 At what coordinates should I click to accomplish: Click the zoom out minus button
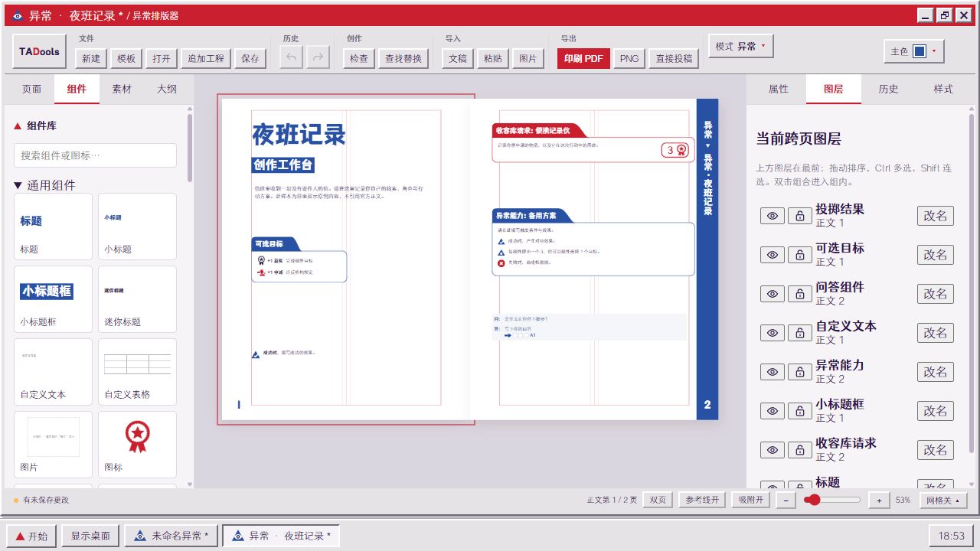786,500
